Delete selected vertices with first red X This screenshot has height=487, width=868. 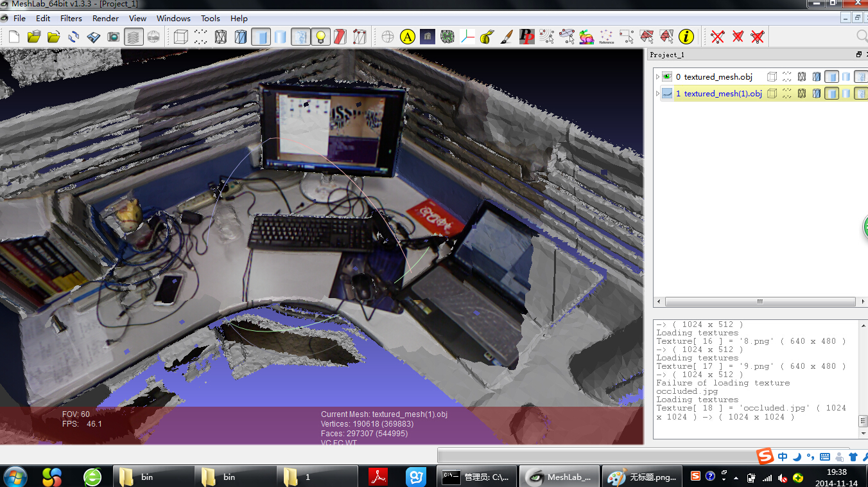(x=718, y=37)
